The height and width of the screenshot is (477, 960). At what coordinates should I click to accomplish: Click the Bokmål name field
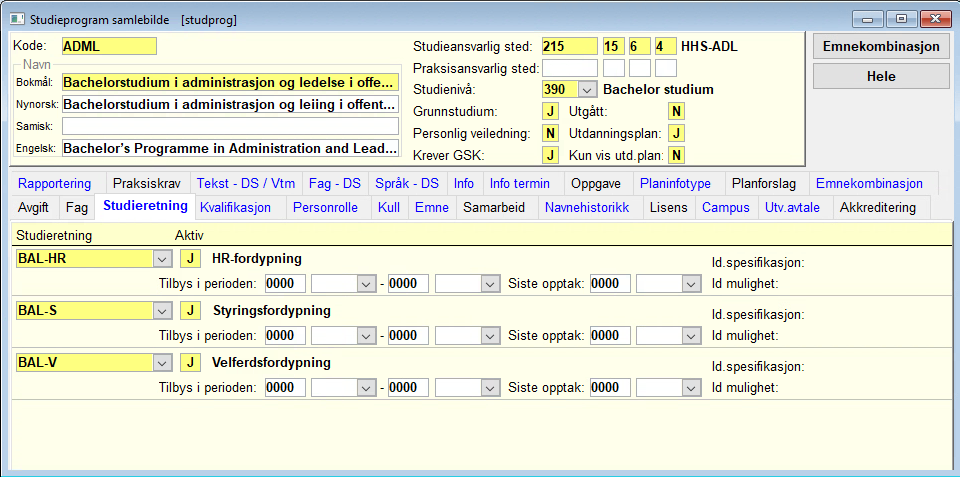coord(230,82)
